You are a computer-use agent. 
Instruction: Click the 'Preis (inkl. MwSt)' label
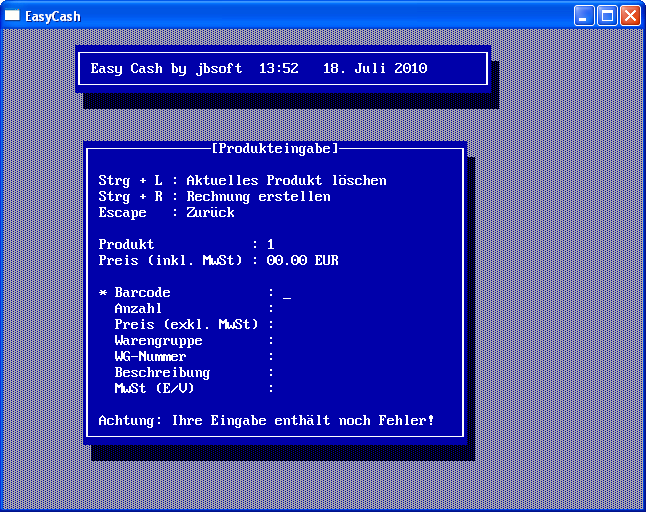(x=170, y=261)
